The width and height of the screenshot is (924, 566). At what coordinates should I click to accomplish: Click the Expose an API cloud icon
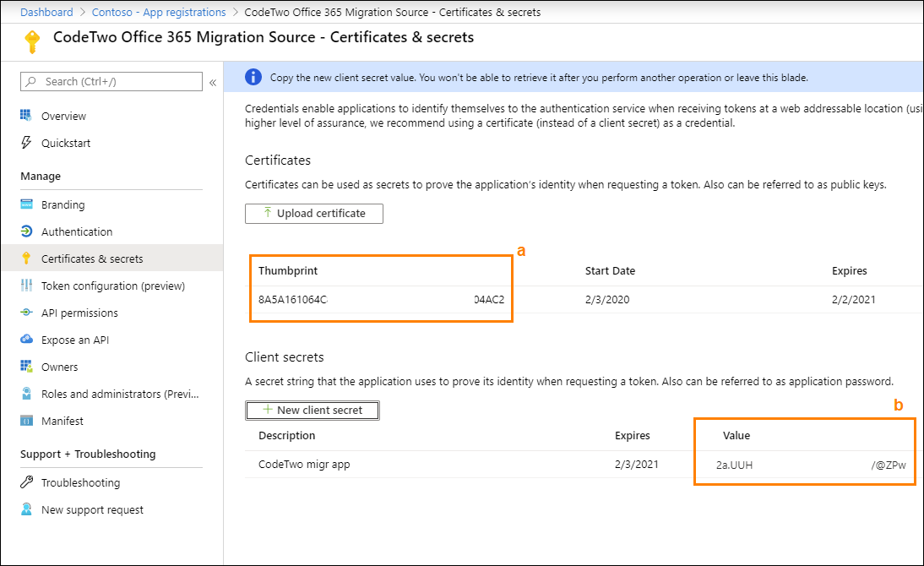click(x=26, y=339)
